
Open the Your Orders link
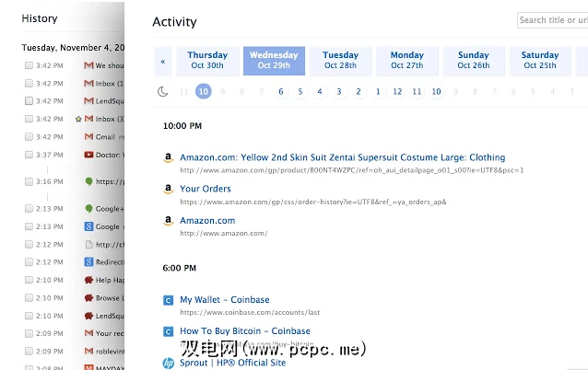coord(206,189)
